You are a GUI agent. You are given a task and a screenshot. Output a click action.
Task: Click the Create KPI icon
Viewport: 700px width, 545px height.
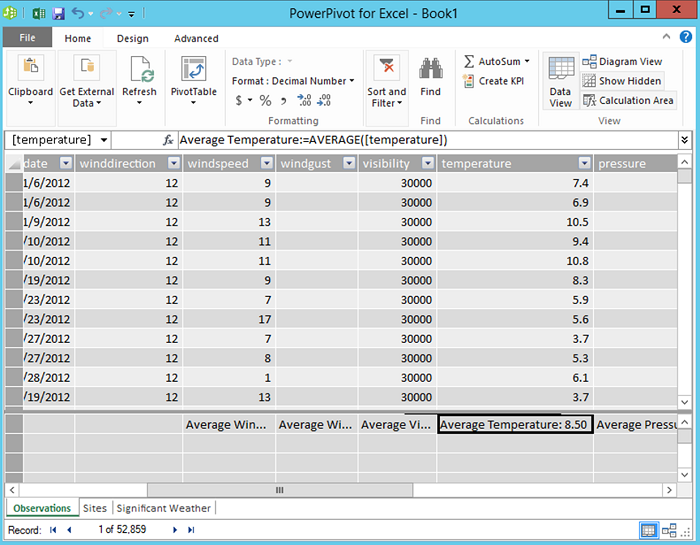(468, 81)
